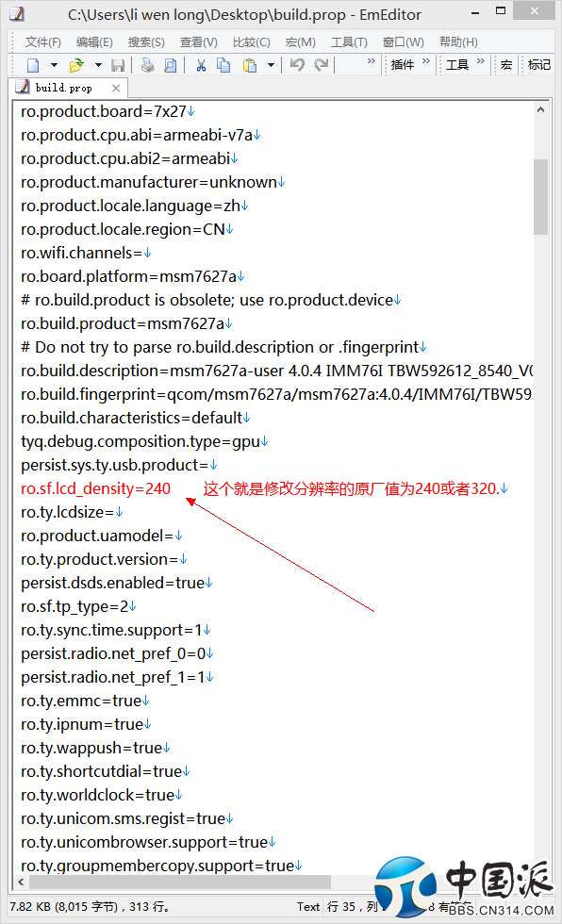Click the New file icon

[34, 65]
